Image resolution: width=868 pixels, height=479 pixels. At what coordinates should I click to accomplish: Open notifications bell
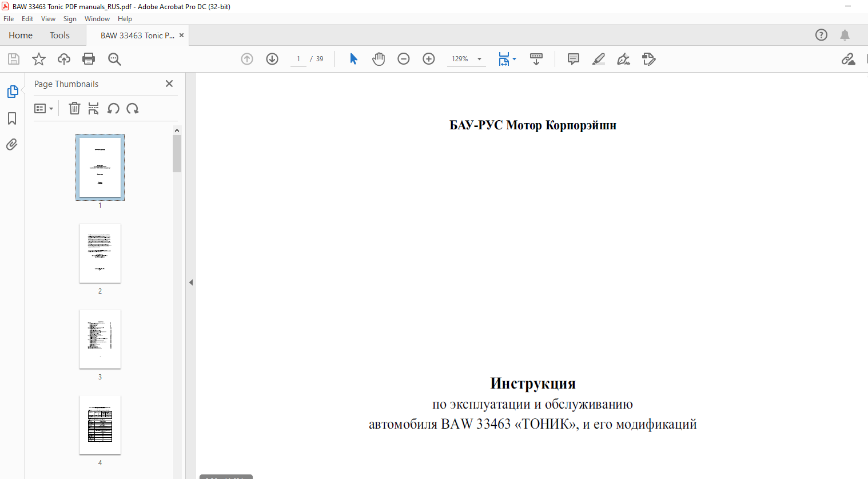(845, 35)
